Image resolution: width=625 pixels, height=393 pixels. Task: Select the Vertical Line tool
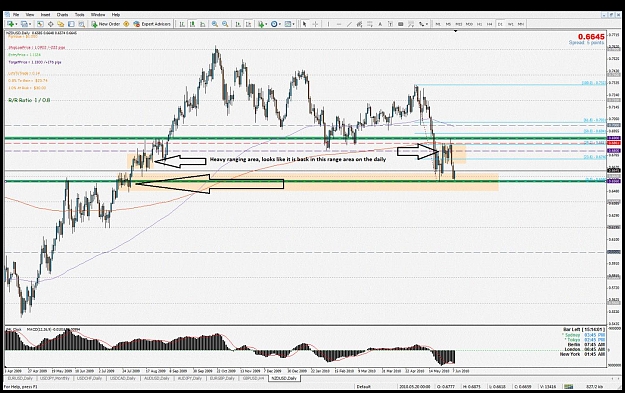328,24
